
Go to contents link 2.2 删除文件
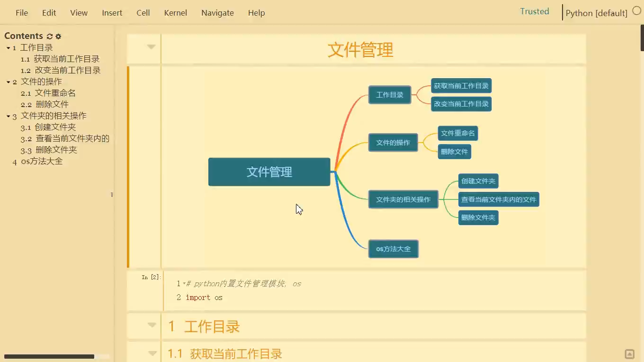pos(45,105)
